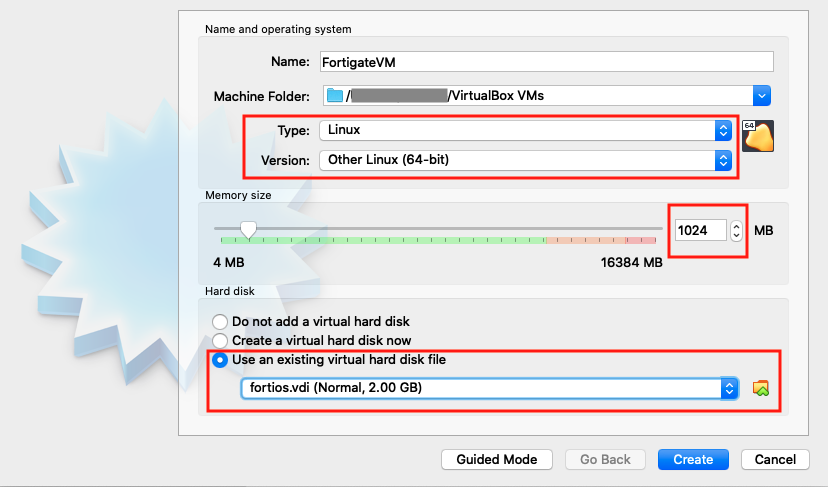Click the Go Back button
The image size is (828, 487).
pos(605,460)
